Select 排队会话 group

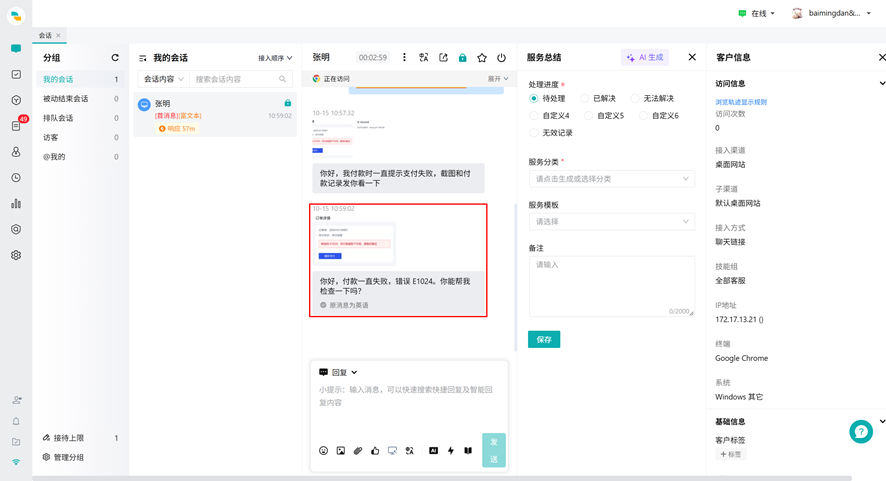click(x=81, y=118)
